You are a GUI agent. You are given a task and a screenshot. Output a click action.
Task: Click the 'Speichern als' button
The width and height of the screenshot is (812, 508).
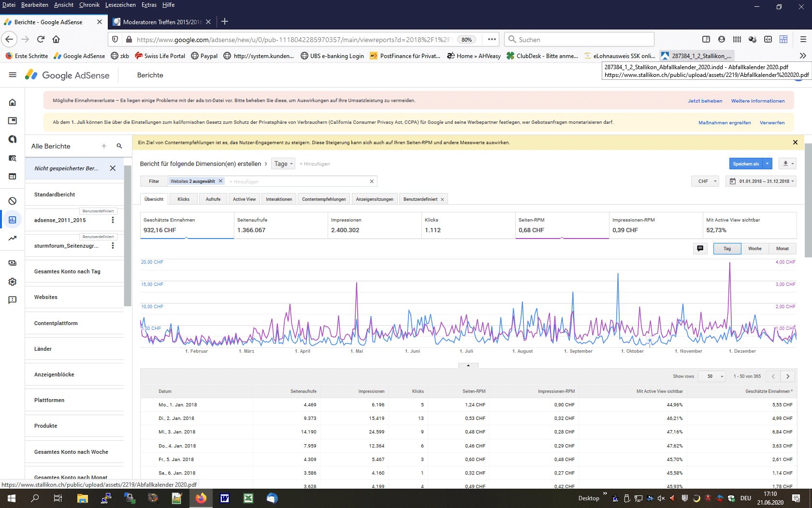coord(746,164)
